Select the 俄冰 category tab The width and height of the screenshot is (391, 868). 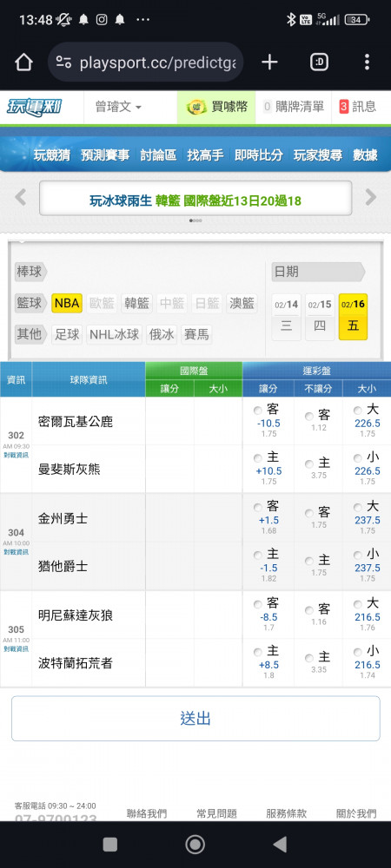161,335
